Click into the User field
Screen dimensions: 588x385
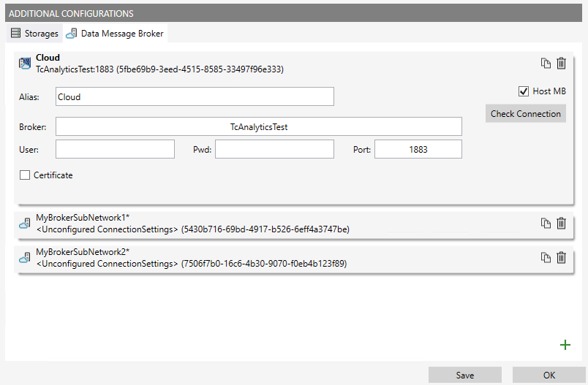point(115,149)
